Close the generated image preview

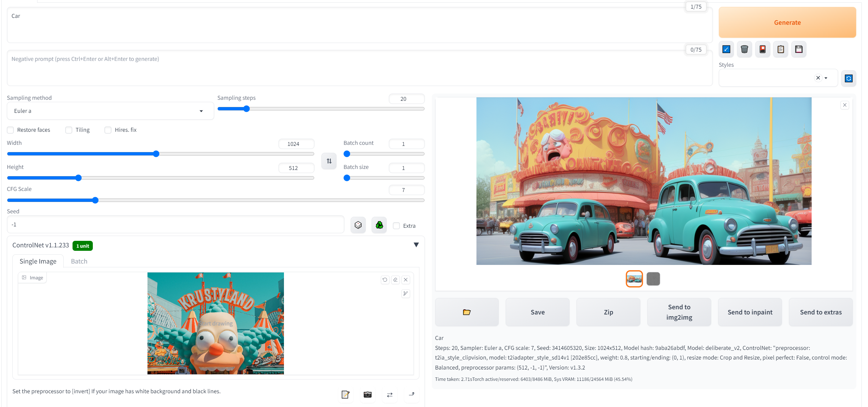tap(845, 105)
